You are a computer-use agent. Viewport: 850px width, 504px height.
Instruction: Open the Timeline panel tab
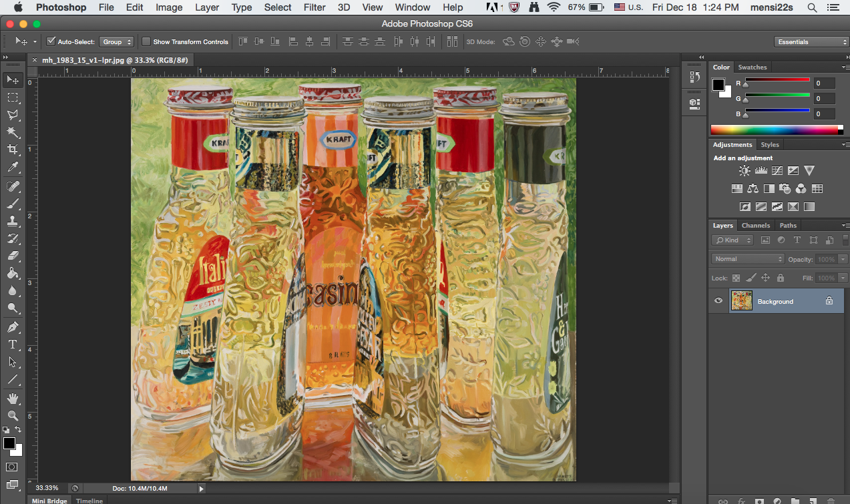pyautogui.click(x=89, y=501)
